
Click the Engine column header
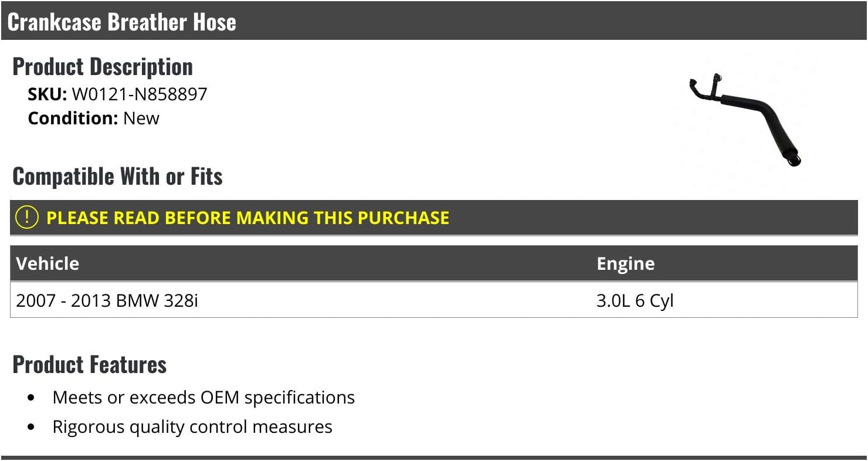coord(625,263)
